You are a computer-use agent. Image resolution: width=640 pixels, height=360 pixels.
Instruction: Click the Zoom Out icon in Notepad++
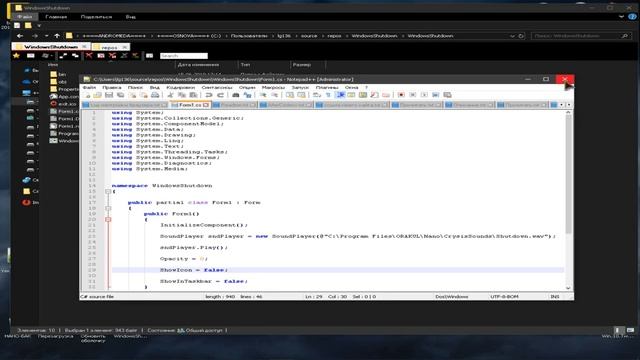click(274, 95)
